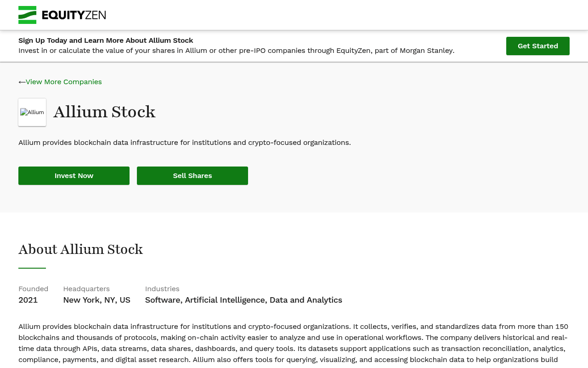The width and height of the screenshot is (588, 368).
Task: Click the Headquarters label
Action: coord(86,289)
